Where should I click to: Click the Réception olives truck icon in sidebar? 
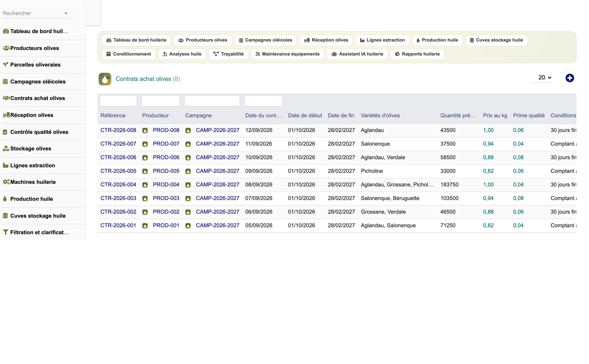tap(6, 115)
